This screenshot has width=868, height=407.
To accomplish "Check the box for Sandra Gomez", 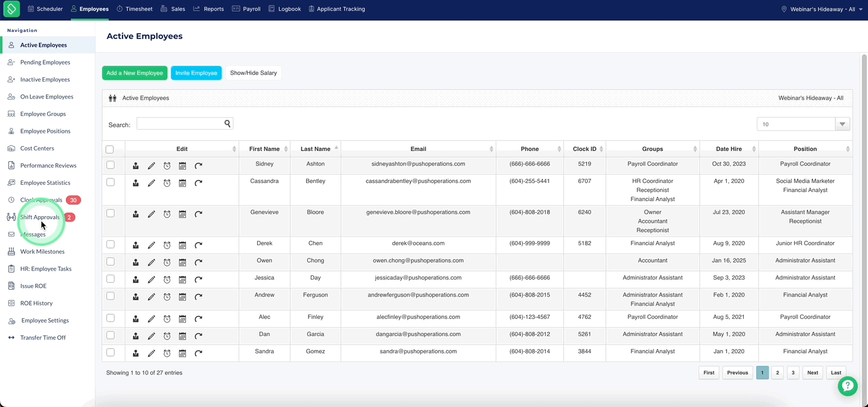I will [110, 352].
